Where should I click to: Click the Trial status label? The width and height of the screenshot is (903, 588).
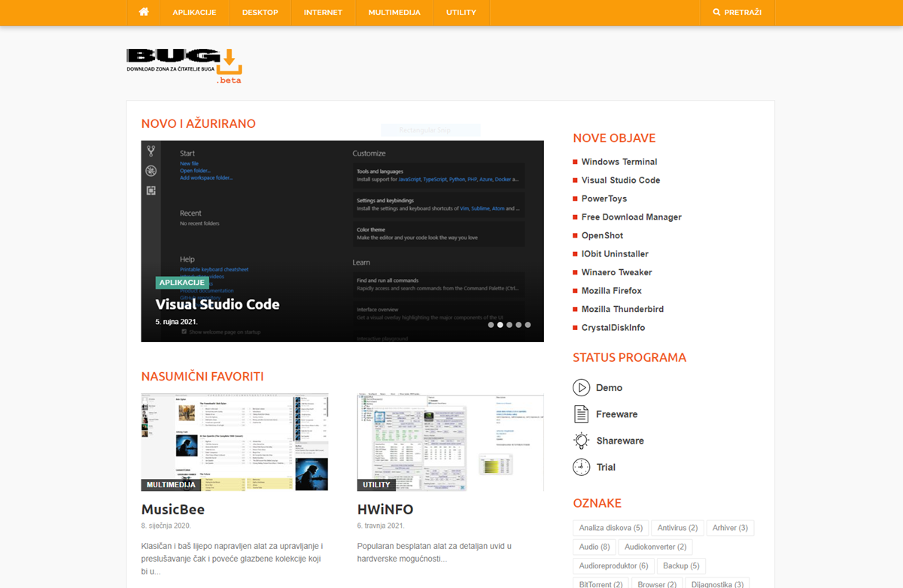coord(606,467)
